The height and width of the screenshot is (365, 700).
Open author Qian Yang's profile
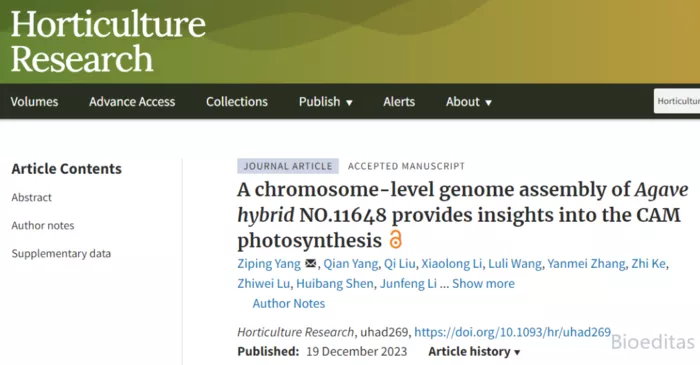click(350, 264)
